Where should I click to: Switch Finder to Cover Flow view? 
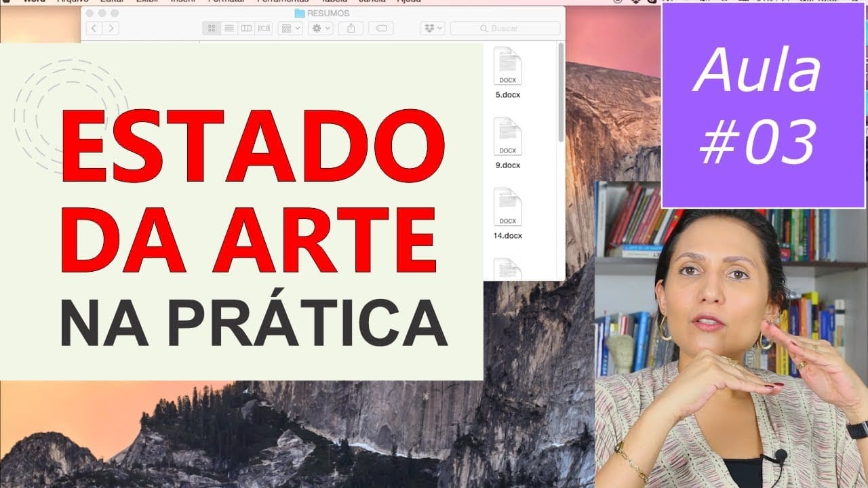pos(264,28)
